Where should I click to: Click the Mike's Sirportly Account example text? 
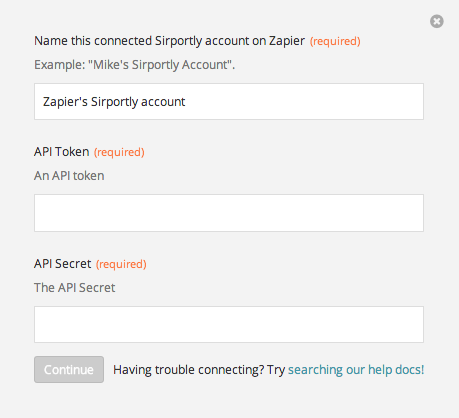click(161, 65)
